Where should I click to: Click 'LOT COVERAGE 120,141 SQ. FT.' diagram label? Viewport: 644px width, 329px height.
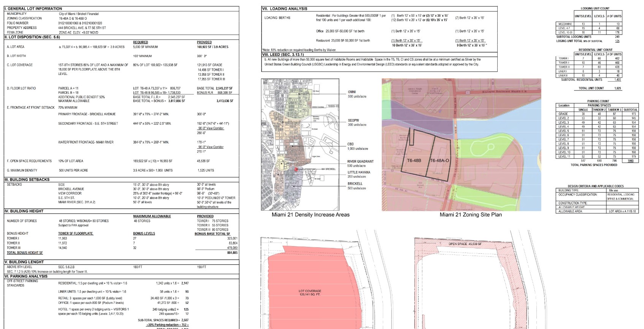tap(309, 292)
